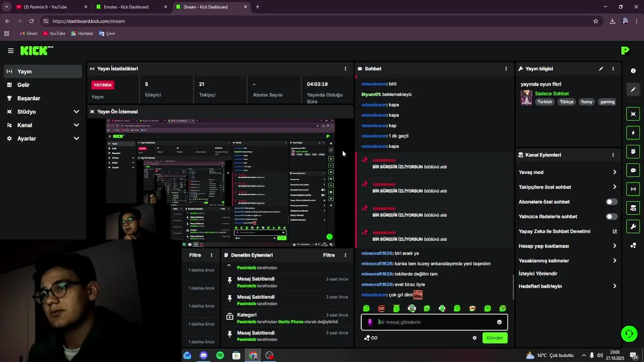Screen dimensions: 644x362
Task: Click the broadcast signal icon in right sidebar
Action: pyautogui.click(x=633, y=189)
